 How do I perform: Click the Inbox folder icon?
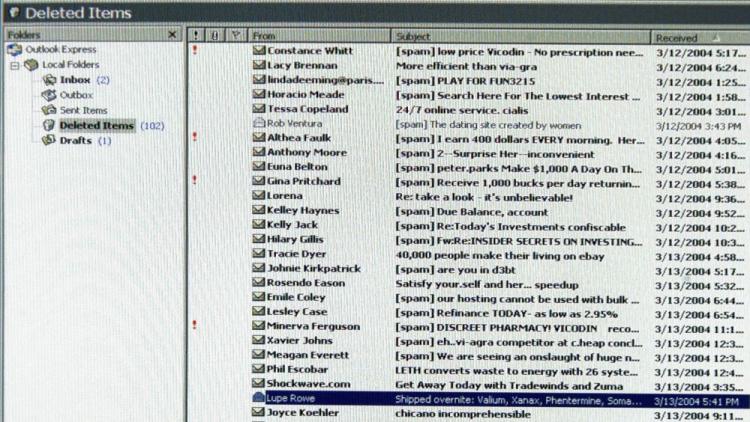(x=50, y=80)
